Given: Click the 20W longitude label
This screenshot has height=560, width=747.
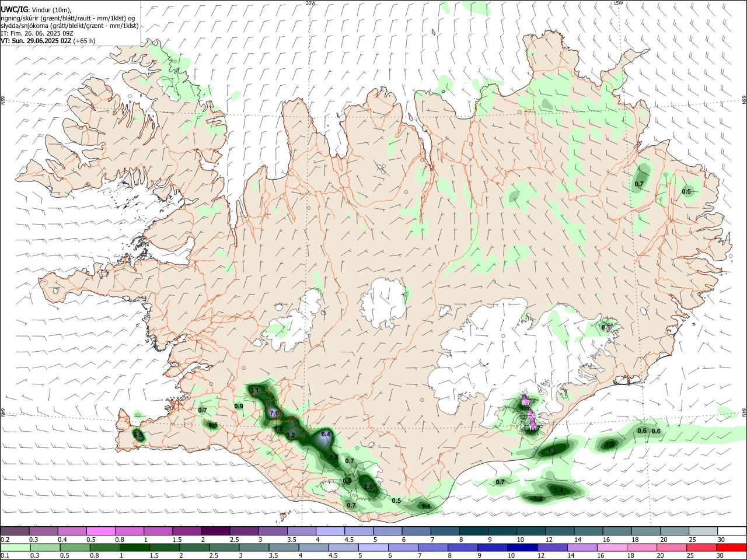Looking at the screenshot, I should tap(310, 3).
